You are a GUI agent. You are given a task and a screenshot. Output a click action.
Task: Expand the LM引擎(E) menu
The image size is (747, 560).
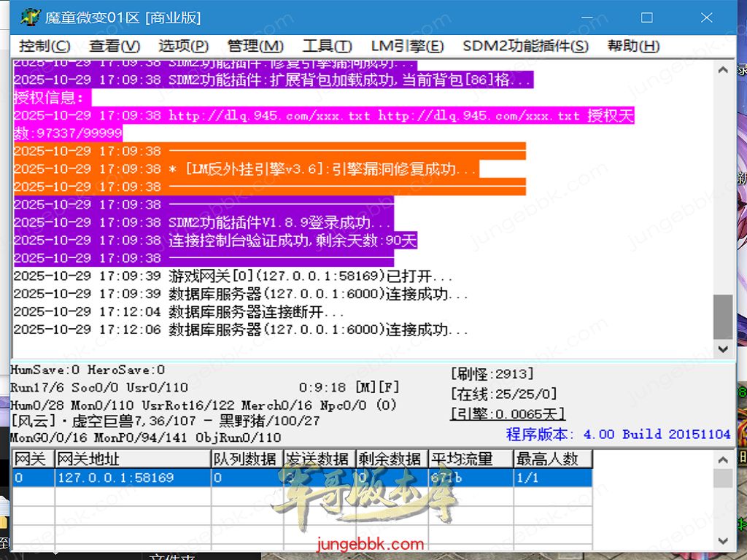click(x=407, y=46)
